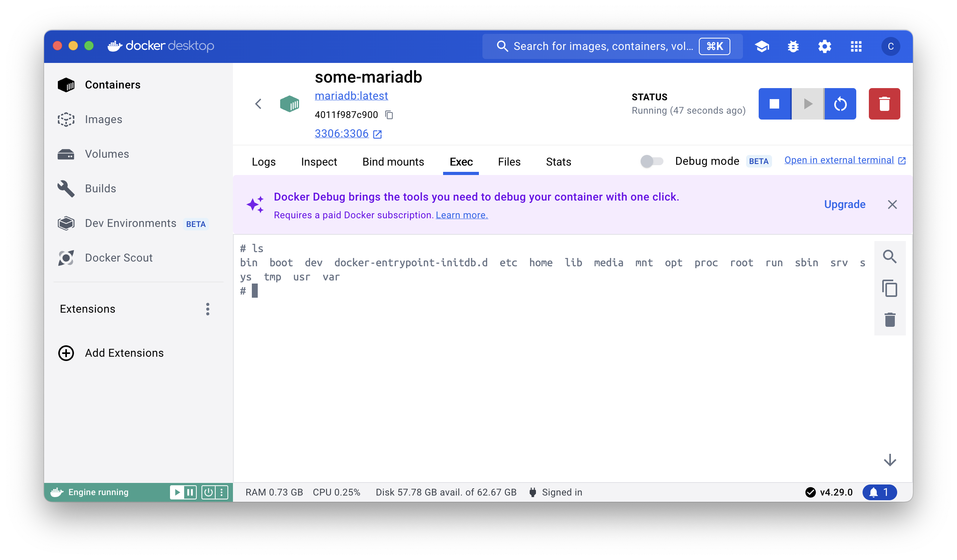Delete the container with red trash button
This screenshot has height=560, width=957.
pos(884,104)
